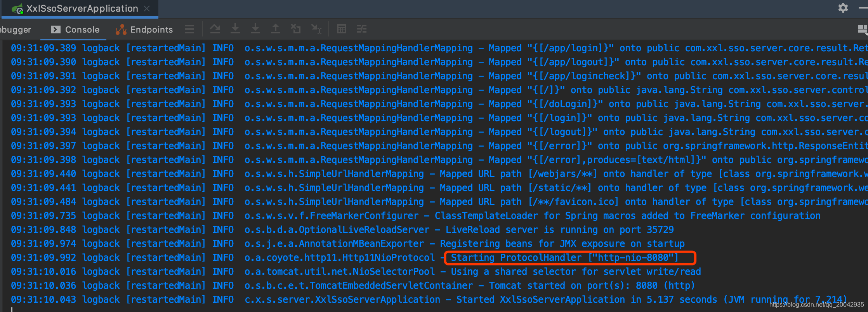
Task: Click the FreeMarkerConfigurer log line
Action: pos(416,216)
